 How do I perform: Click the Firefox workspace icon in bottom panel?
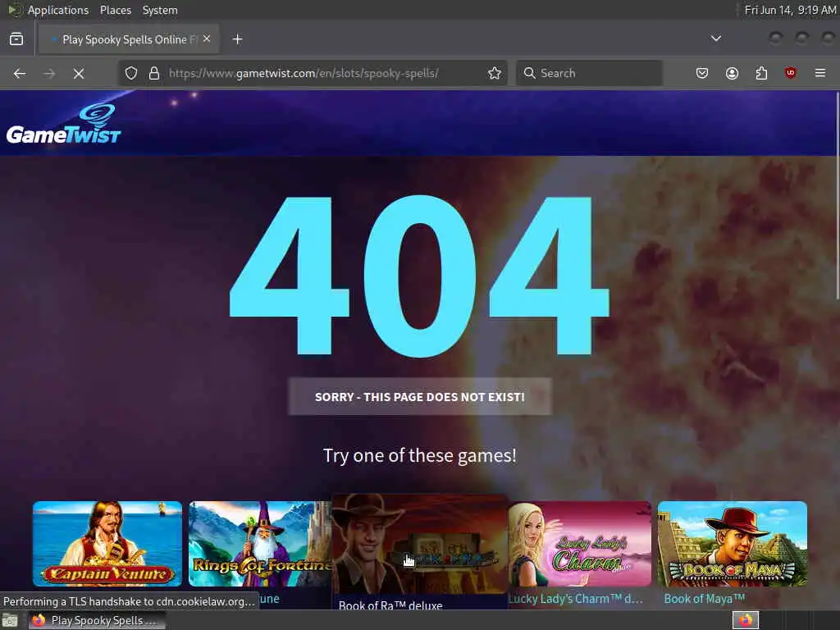pyautogui.click(x=746, y=620)
